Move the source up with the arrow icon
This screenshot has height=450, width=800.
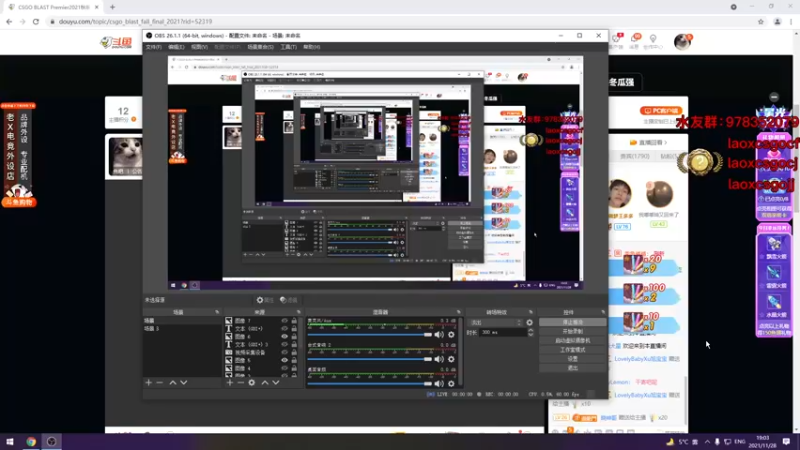pyautogui.click(x=265, y=383)
